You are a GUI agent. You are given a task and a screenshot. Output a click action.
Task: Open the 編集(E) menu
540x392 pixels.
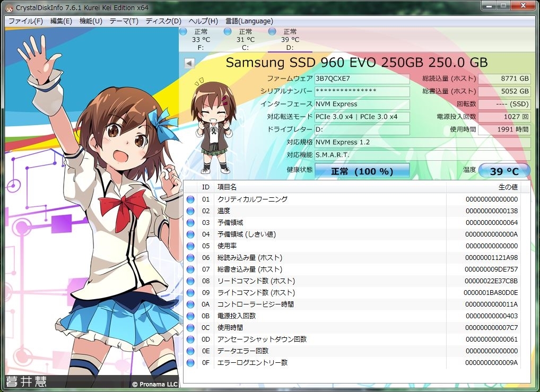[x=61, y=21]
